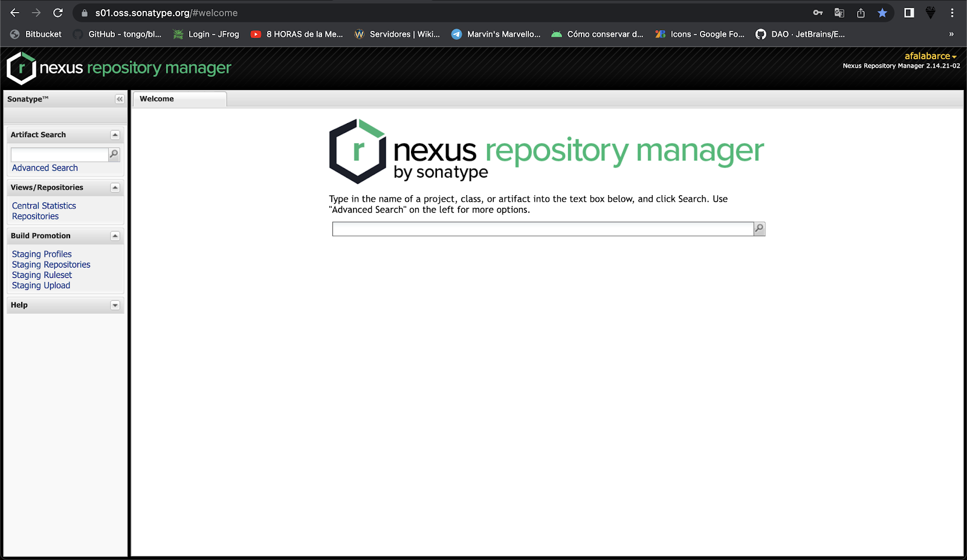The width and height of the screenshot is (967, 560).
Task: Collapse the Artifact Search panel
Action: click(115, 135)
